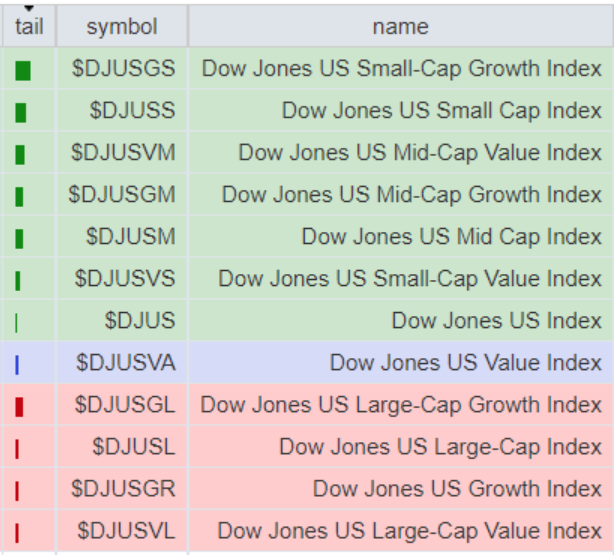Screen dimensions: 616x556
Task: Select Dow Jones US Value Index name
Action: pyautogui.click(x=465, y=363)
